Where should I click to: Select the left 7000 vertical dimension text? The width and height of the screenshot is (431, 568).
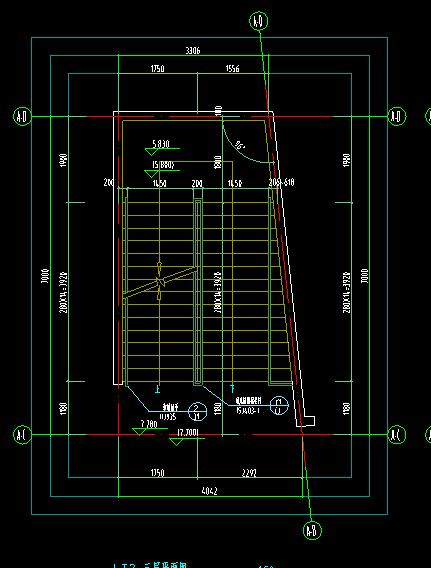coord(45,276)
